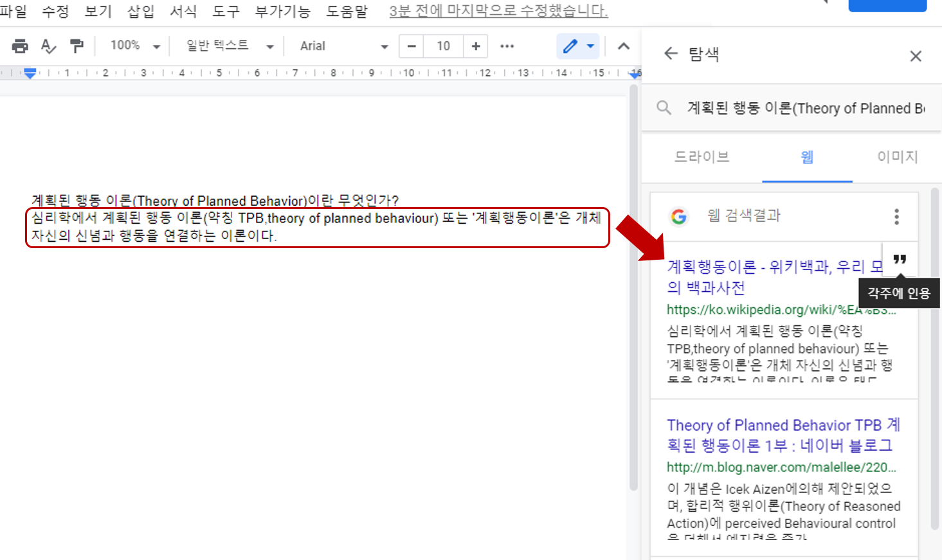Click the paragraph starting with 심리학에서

[316, 227]
